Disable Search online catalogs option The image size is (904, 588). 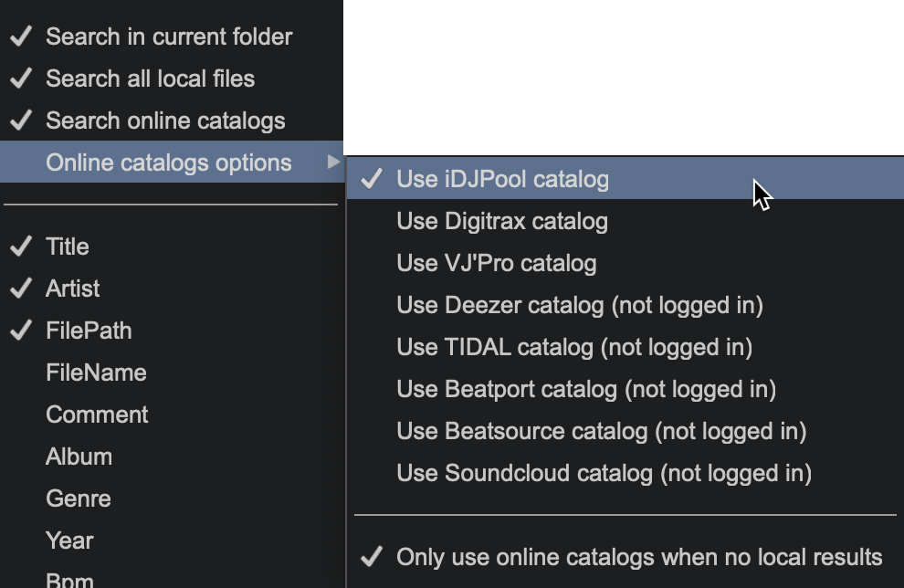pos(165,121)
